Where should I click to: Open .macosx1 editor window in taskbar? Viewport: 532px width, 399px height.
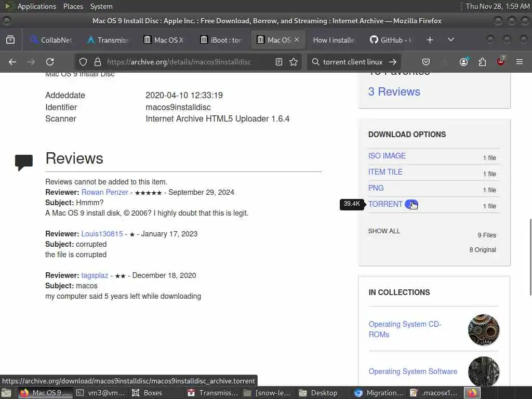(434, 393)
